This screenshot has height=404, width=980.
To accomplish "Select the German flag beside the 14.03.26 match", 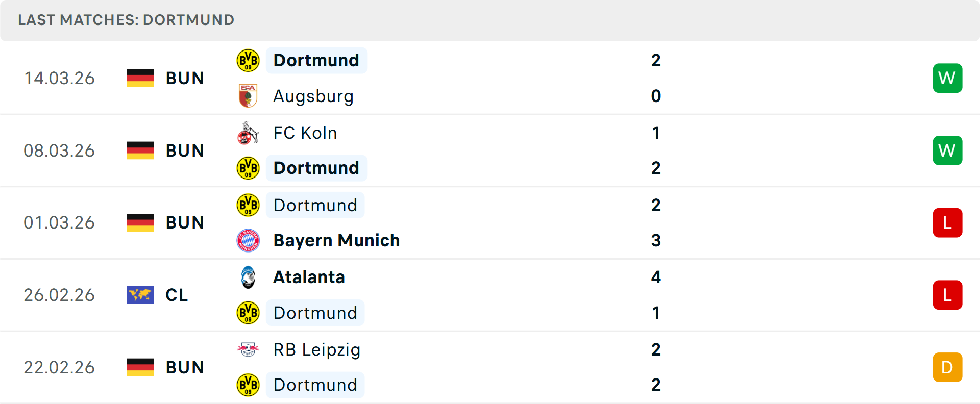I will pos(140,78).
